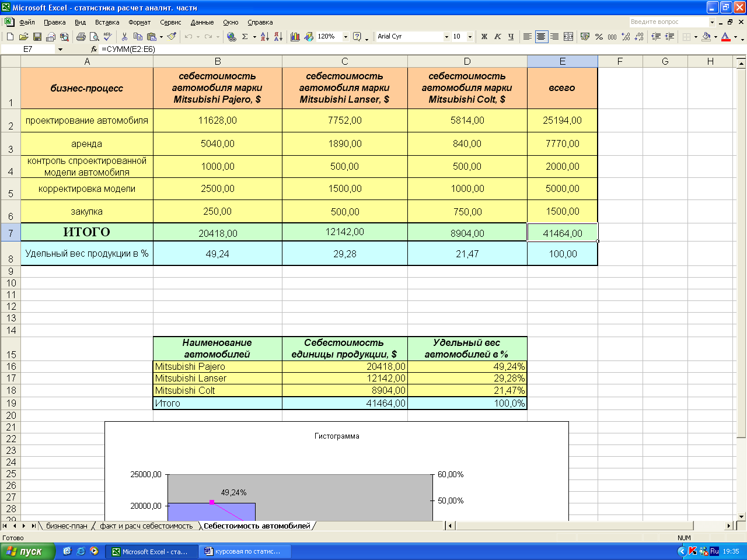Open the Drawing toolbar icon
Viewport: 747px width, 560px height.
[309, 37]
